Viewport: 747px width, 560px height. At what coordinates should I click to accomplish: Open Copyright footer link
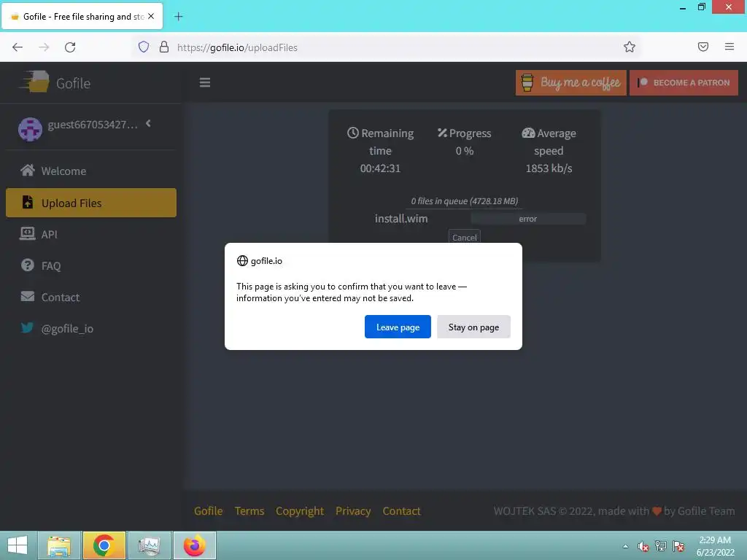point(300,510)
